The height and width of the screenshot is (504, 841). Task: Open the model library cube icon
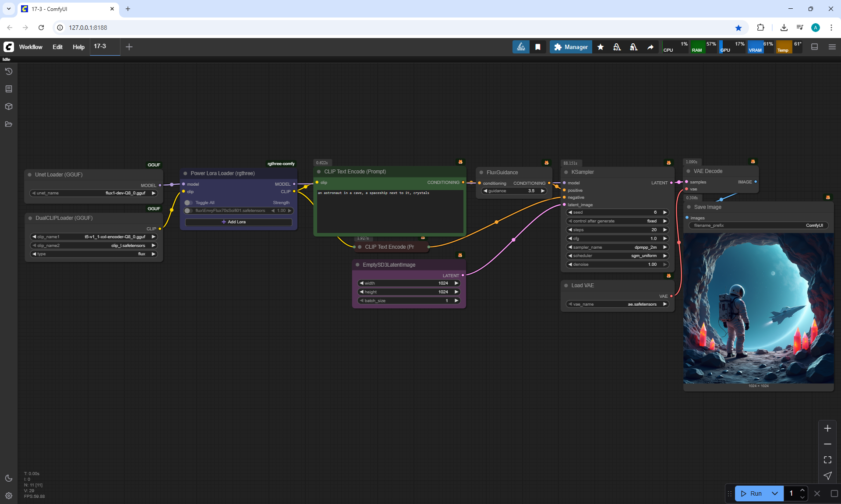pos(8,106)
